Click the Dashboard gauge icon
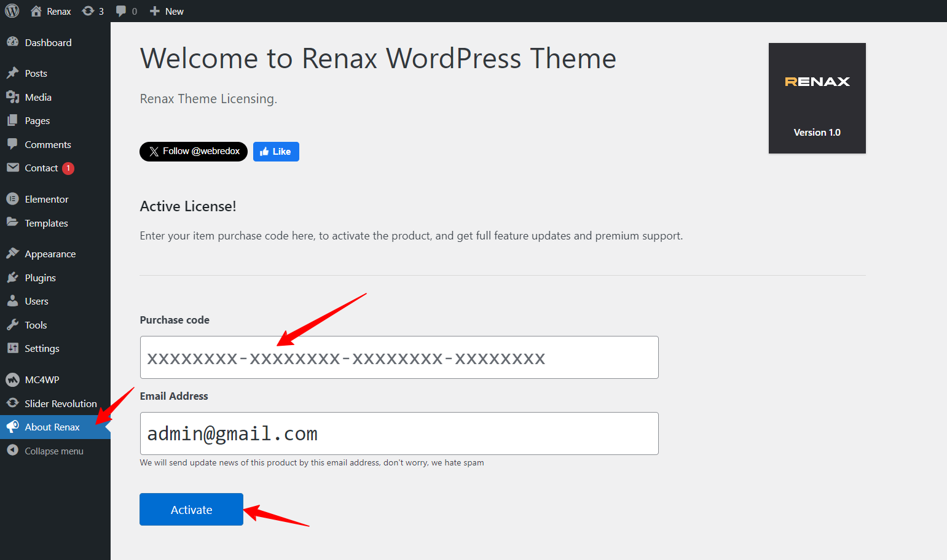The height and width of the screenshot is (560, 947). tap(12, 42)
